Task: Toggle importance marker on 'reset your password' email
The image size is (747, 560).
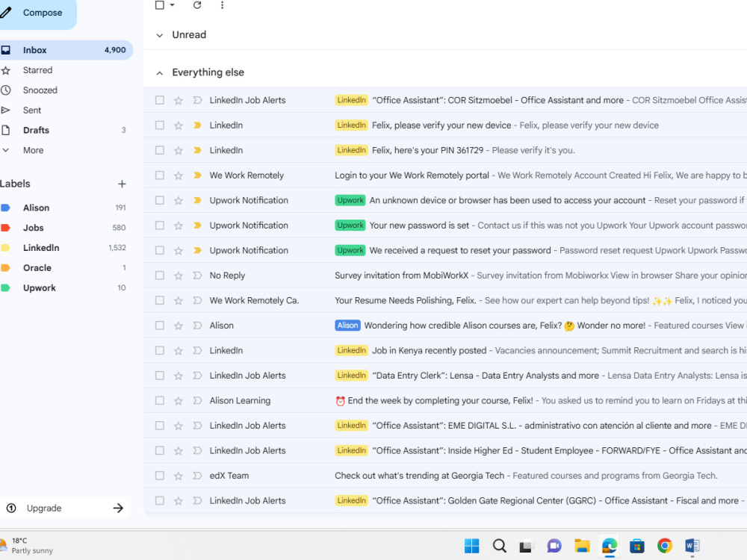Action: tap(197, 250)
